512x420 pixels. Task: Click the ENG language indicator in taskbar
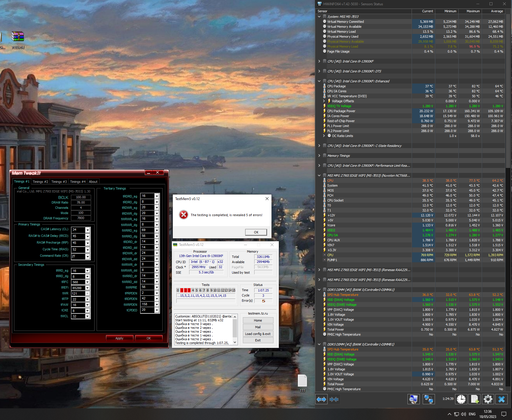tap(472, 414)
